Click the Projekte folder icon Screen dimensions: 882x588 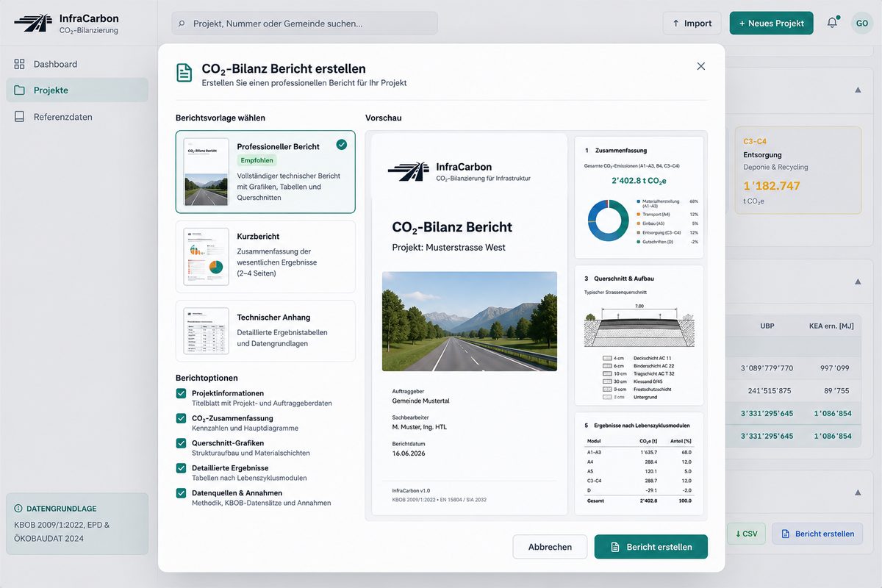click(19, 90)
